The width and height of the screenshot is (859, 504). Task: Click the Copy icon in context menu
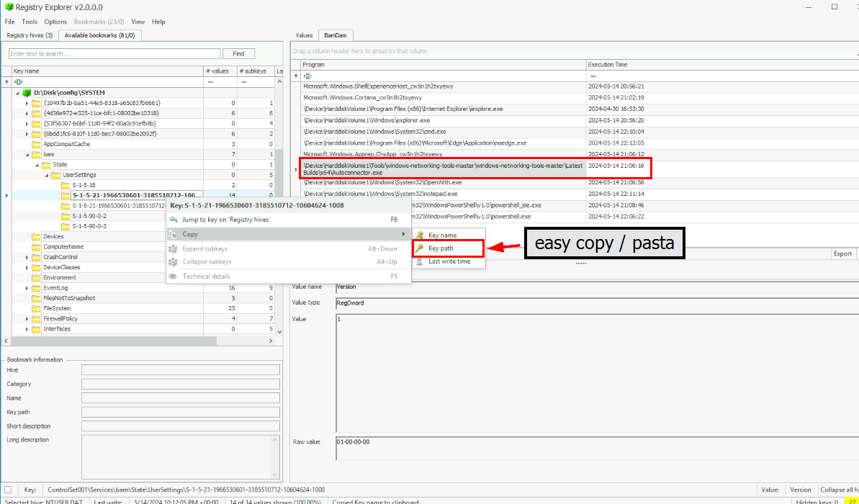click(x=173, y=235)
